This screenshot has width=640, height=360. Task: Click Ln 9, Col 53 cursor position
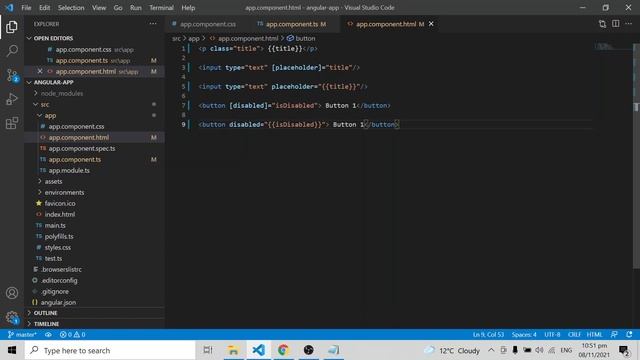click(488, 334)
